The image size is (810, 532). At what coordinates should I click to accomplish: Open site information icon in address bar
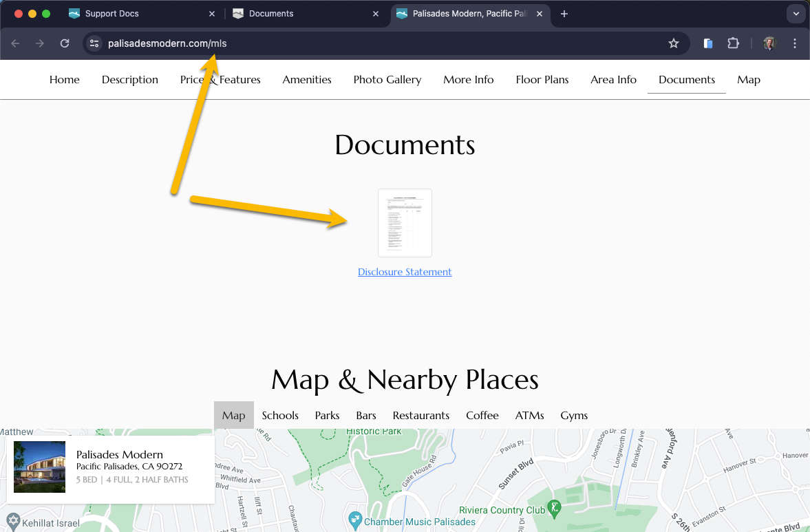[94, 43]
